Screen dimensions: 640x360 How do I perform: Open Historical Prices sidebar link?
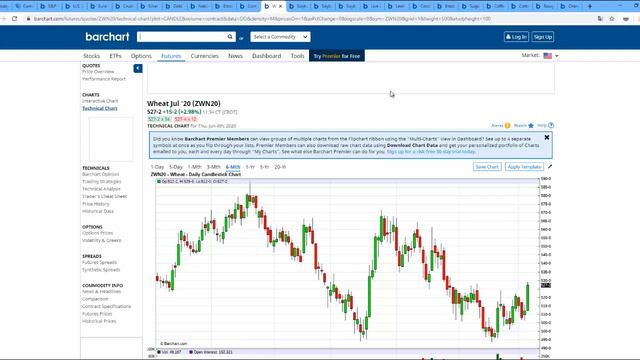pyautogui.click(x=99, y=321)
